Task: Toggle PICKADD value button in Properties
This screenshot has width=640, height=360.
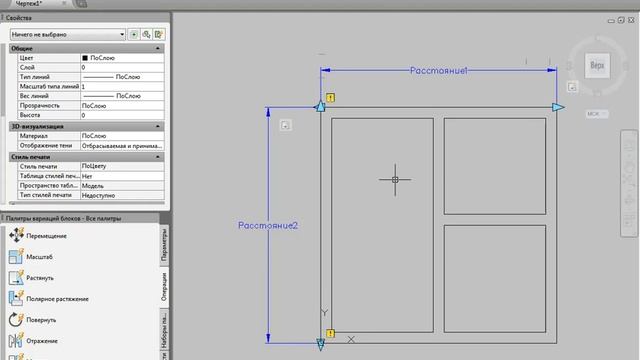Action: pyautogui.click(x=134, y=35)
